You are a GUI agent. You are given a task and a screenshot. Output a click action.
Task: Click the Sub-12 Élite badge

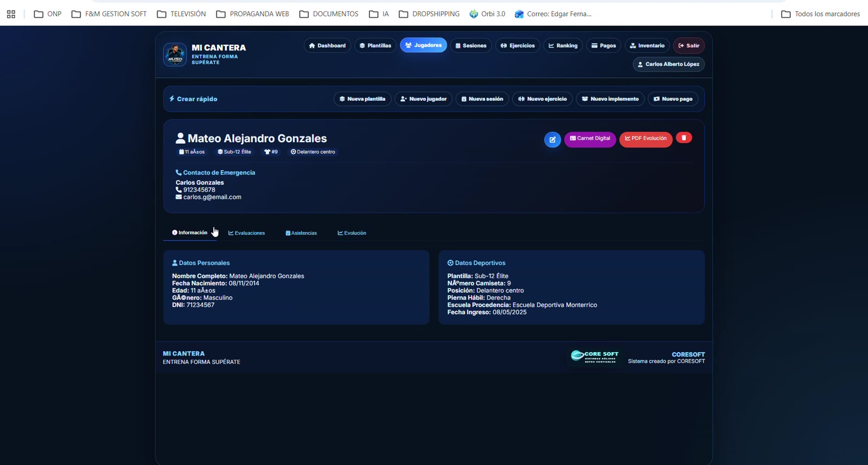(234, 152)
